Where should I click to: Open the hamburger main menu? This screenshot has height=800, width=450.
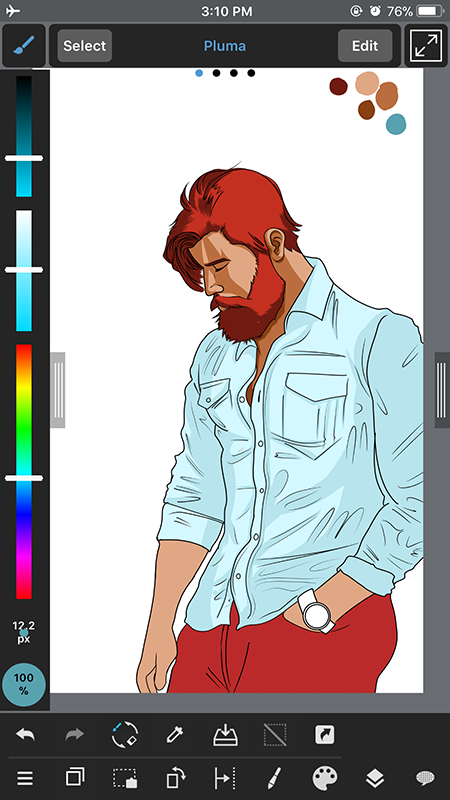(25, 778)
